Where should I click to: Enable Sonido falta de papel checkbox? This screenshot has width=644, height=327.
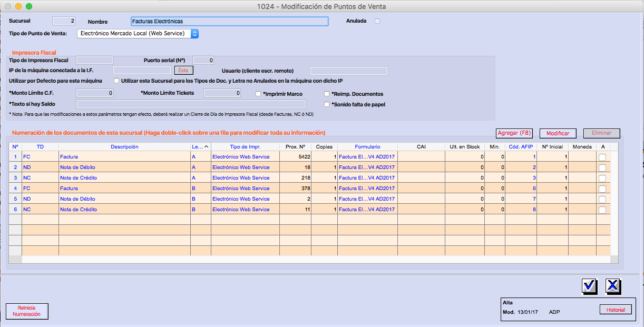coord(327,104)
